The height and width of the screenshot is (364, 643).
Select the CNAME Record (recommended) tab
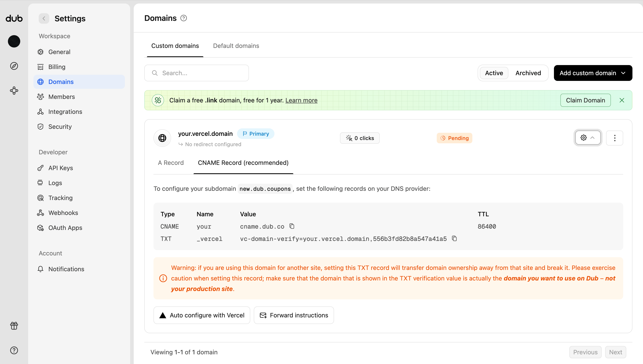point(243,163)
